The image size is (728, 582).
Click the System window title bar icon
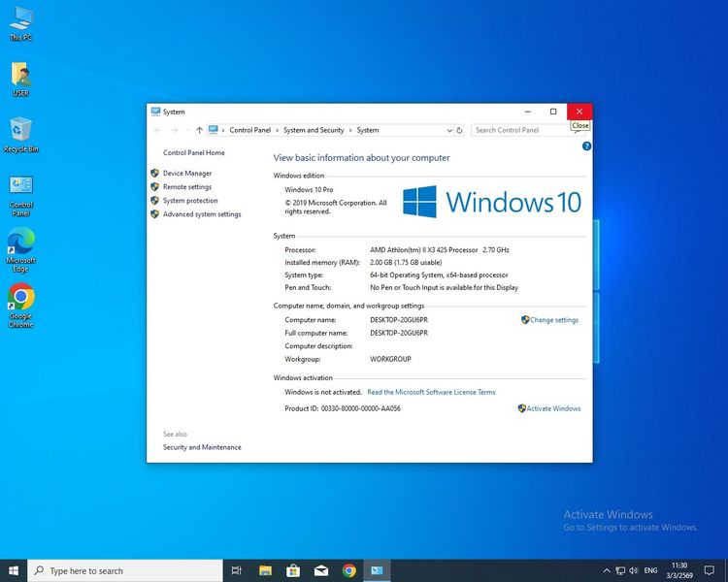point(155,112)
